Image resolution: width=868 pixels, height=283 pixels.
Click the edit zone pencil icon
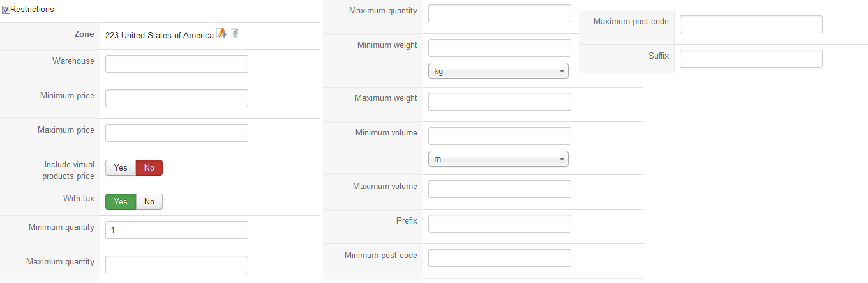pyautogui.click(x=221, y=34)
